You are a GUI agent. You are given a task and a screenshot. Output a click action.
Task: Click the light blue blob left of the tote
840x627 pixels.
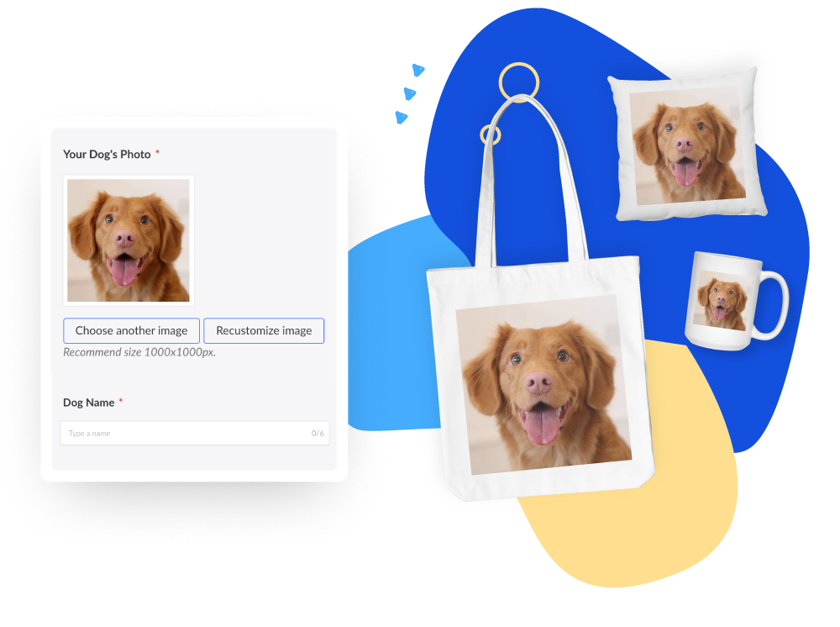[386, 336]
